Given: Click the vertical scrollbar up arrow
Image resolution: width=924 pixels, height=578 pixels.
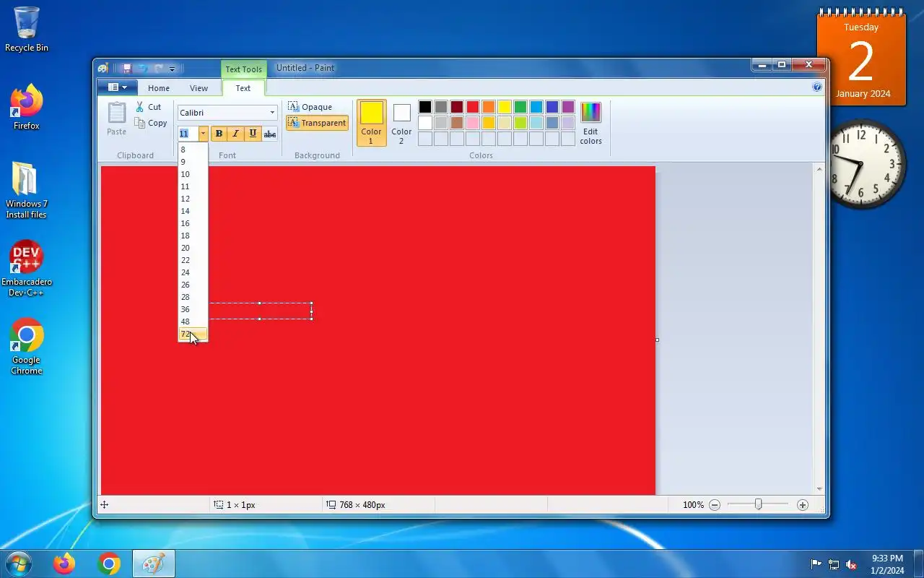Looking at the screenshot, I should click(819, 169).
